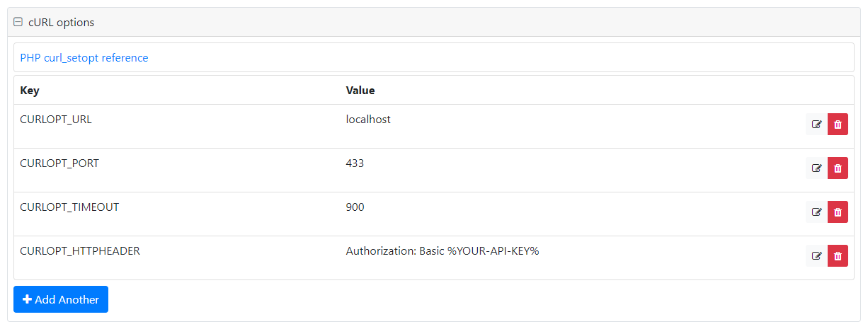Remove the CURLOPT_TIMEOUT option
The width and height of the screenshot is (868, 329).
(838, 212)
